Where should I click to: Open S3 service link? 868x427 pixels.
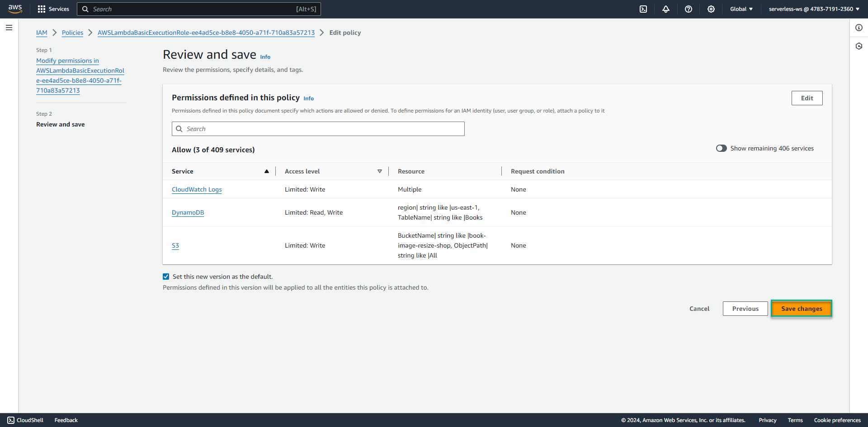pyautogui.click(x=175, y=245)
